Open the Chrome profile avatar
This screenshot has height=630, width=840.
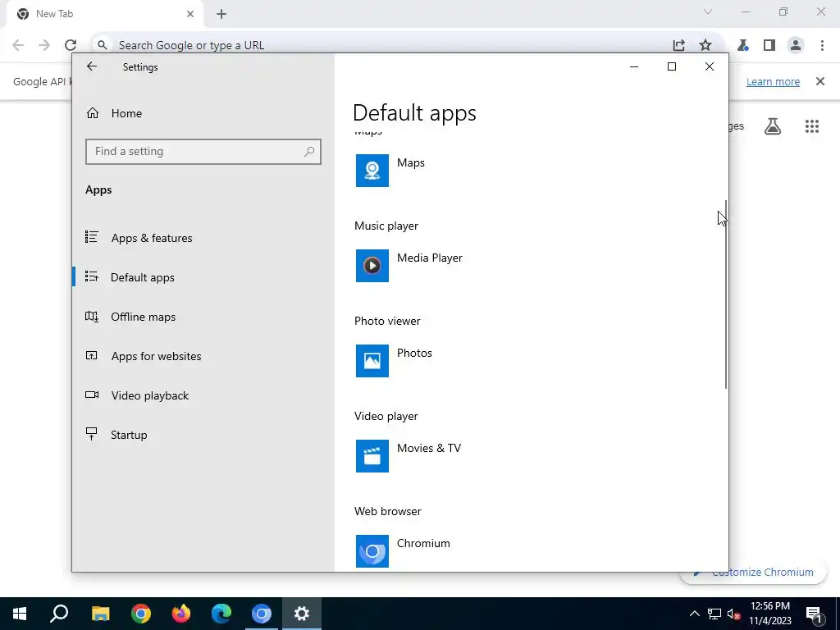(796, 45)
